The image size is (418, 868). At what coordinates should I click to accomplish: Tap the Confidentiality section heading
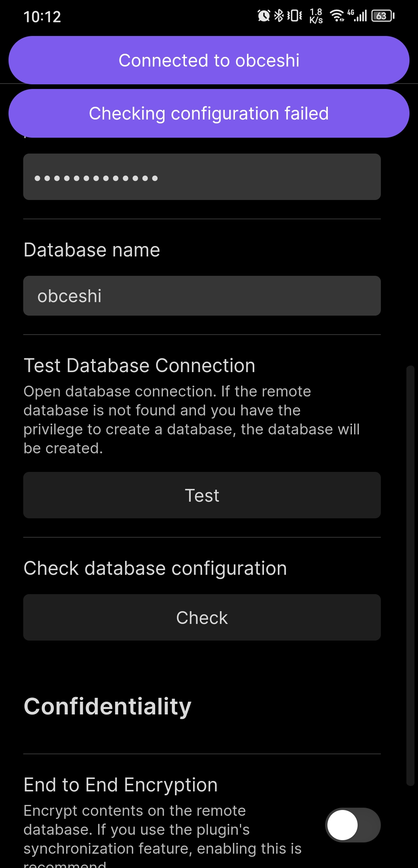107,707
